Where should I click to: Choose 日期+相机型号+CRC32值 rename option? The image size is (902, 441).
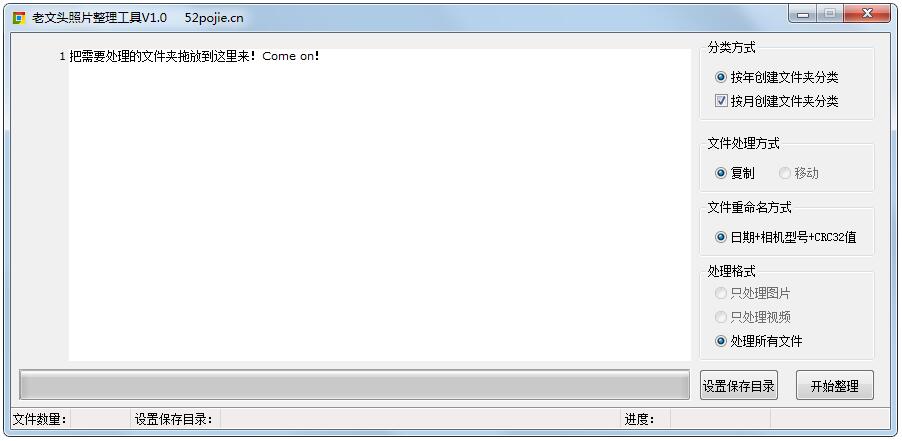(786, 237)
